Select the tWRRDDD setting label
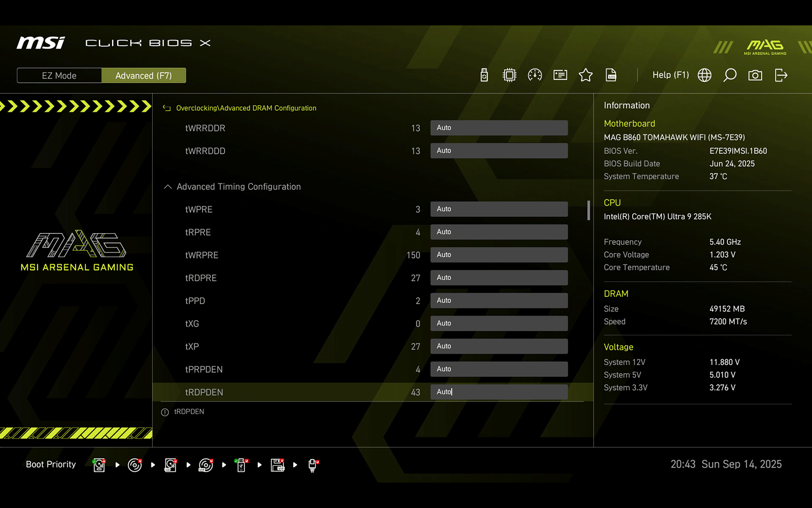Image resolution: width=812 pixels, height=508 pixels. 205,151
